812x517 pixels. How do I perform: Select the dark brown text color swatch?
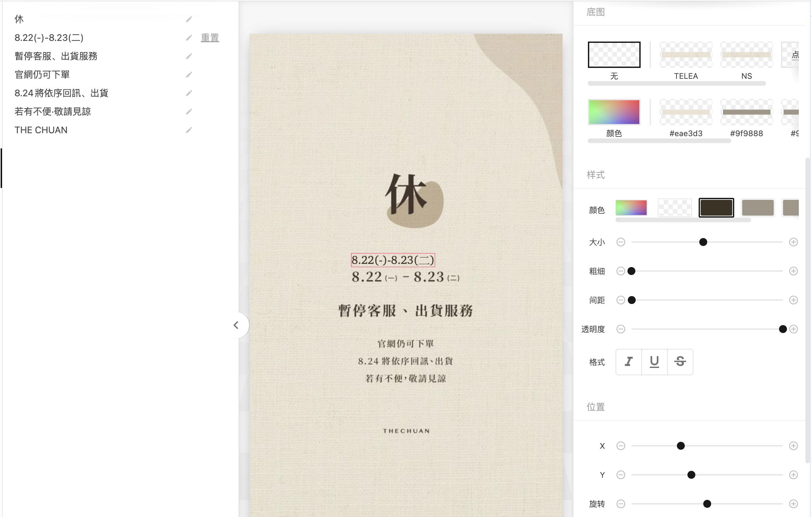click(x=716, y=207)
